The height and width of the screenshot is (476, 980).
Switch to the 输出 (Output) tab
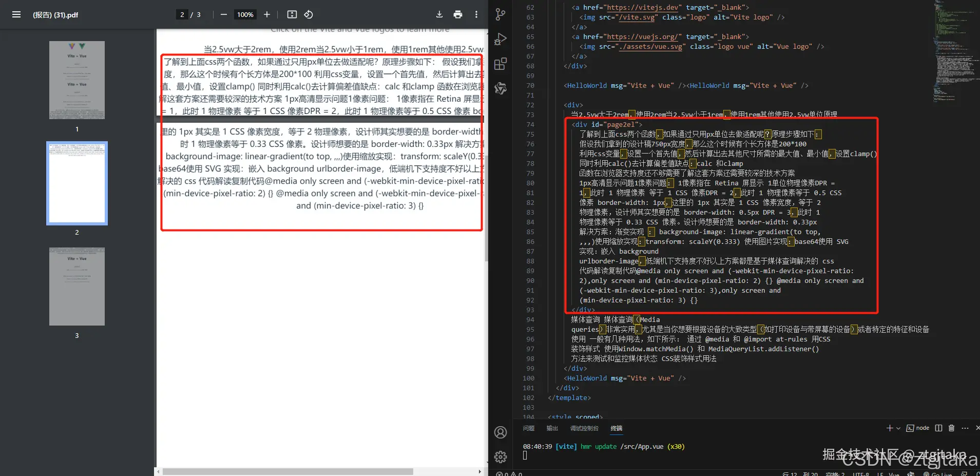[552, 428]
